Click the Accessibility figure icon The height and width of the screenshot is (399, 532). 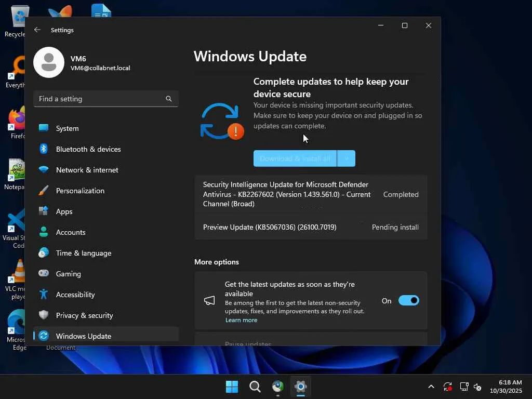(44, 294)
